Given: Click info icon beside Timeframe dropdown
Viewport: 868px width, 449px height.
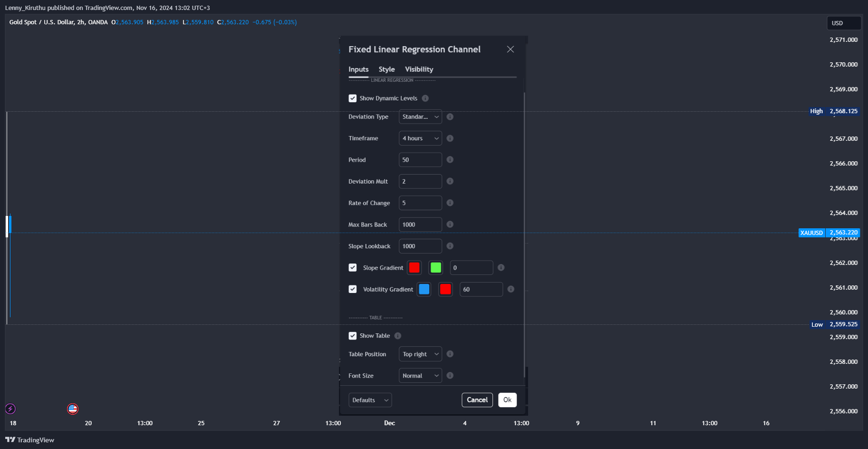Looking at the screenshot, I should 450,138.
